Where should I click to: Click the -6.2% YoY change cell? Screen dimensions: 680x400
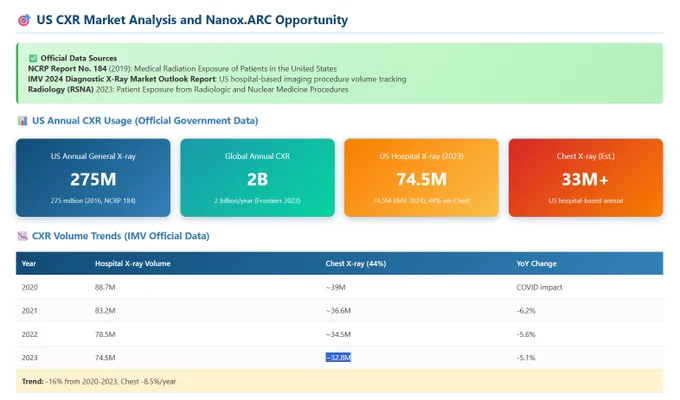pyautogui.click(x=526, y=311)
